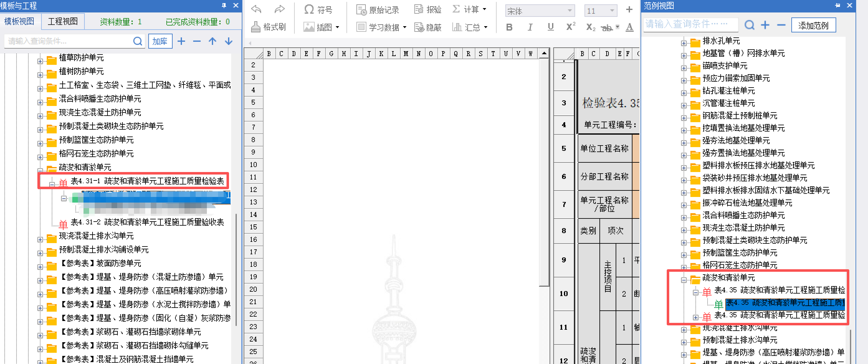The width and height of the screenshot is (868, 364).
Task: Click the 隐蔽 toolbar icon
Action: coord(427,27)
